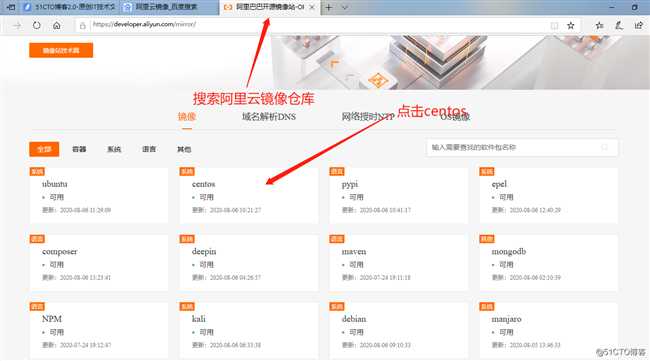This screenshot has width=650, height=361.
Task: Click the favorite star in address bar
Action: pos(571,25)
